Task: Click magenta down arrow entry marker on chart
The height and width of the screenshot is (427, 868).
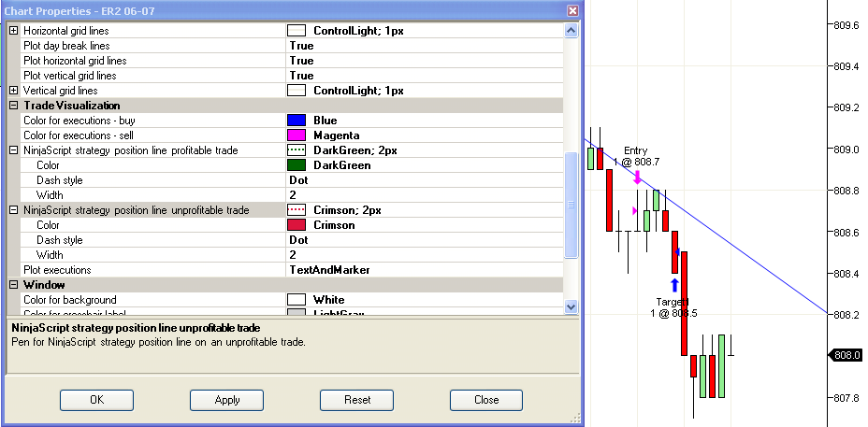Action: point(638,177)
